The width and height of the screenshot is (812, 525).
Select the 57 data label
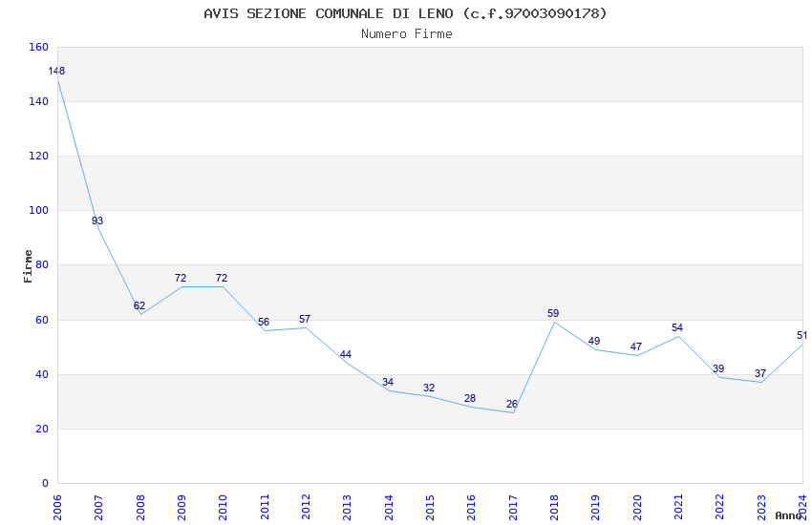click(305, 319)
